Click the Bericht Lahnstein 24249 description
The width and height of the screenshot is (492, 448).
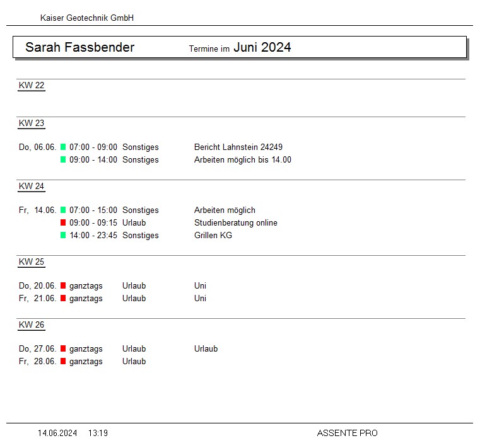238,147
